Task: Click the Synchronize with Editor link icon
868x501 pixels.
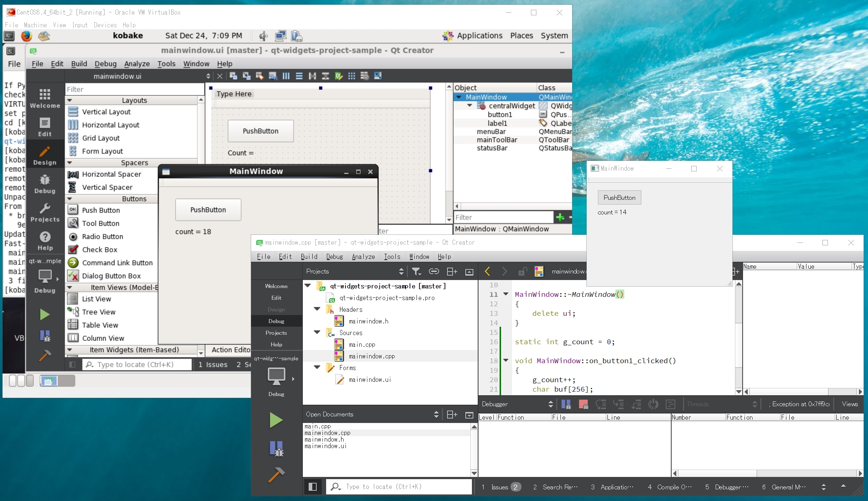Action: click(x=434, y=271)
